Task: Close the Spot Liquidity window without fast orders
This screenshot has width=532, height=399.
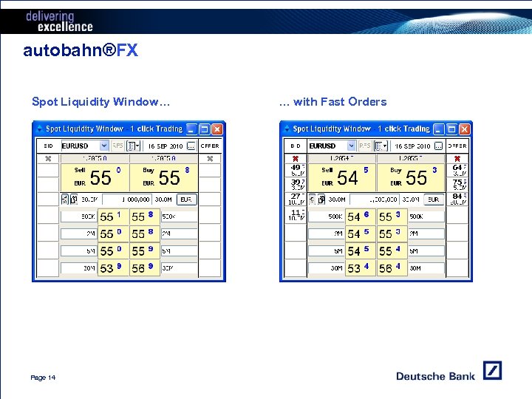Action: pyautogui.click(x=217, y=129)
